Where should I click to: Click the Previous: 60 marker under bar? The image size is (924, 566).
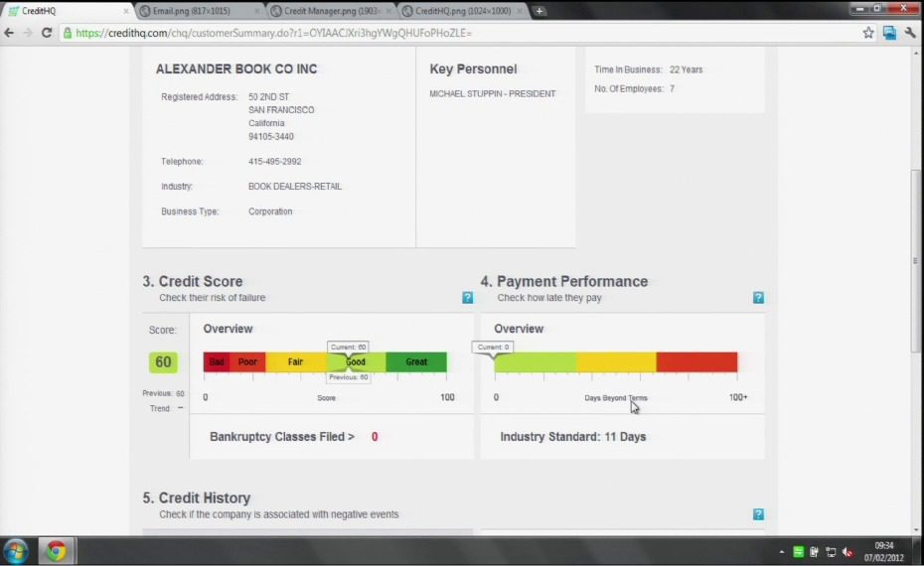coord(349,377)
